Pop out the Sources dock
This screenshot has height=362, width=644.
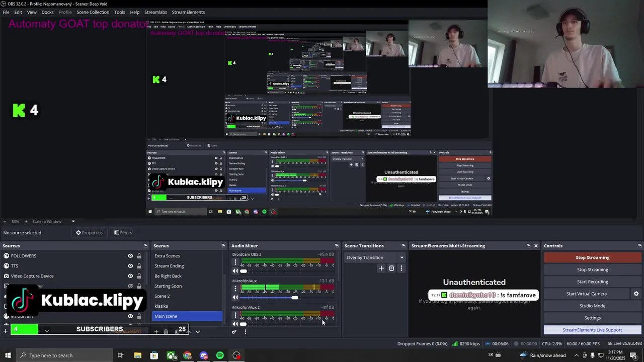tap(145, 246)
